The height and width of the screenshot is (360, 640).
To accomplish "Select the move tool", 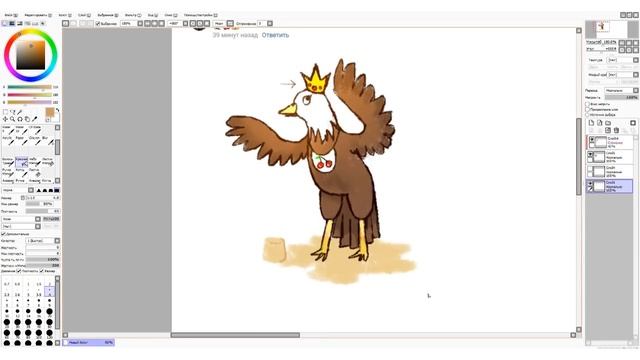I will point(5,119).
